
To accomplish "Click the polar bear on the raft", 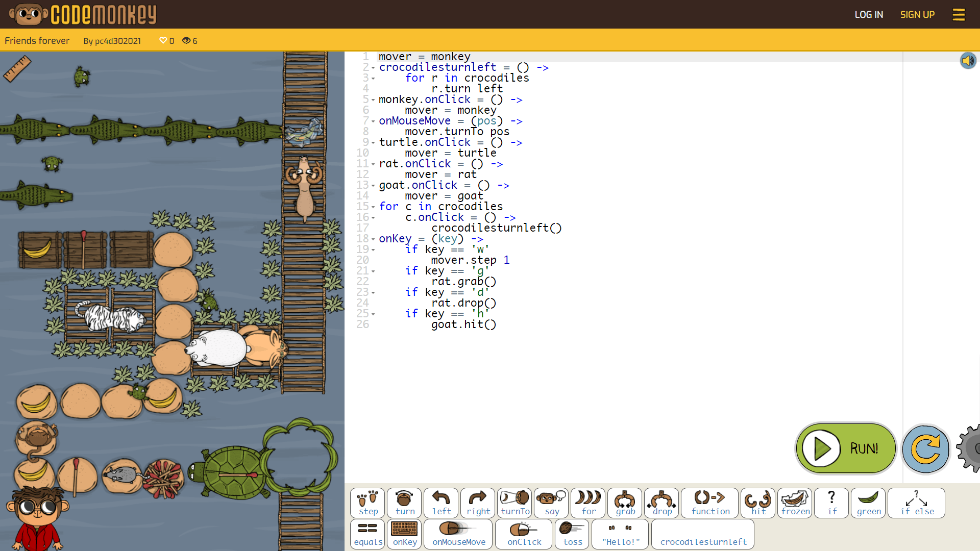I will tap(218, 348).
